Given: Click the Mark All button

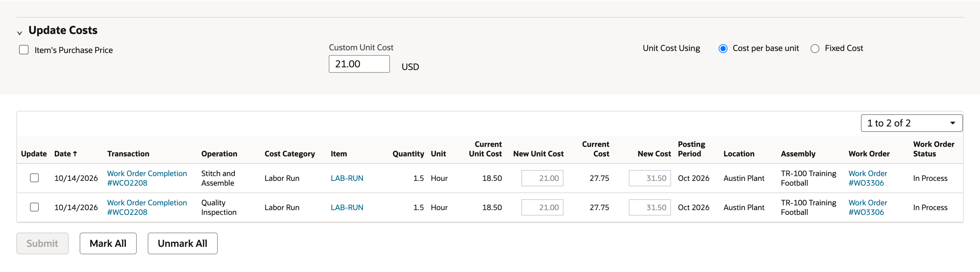Looking at the screenshot, I should [108, 243].
